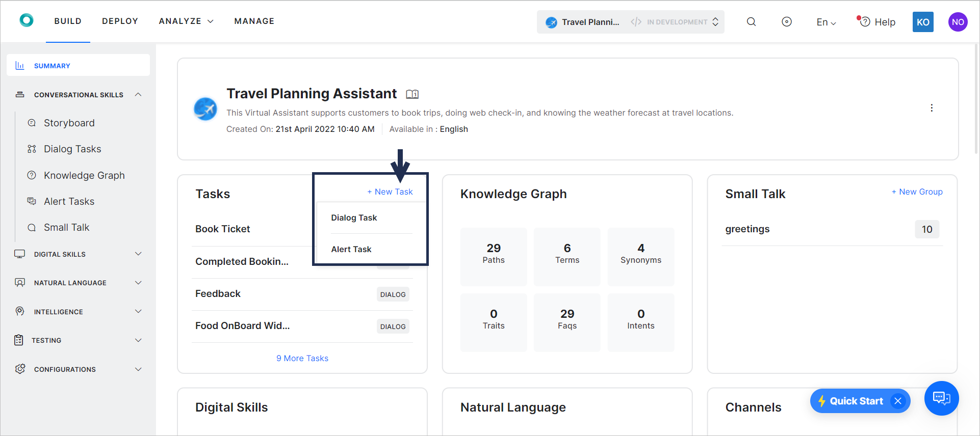Screen dimensions: 980x436
Task: Open Dialog Tasks in the sidebar
Action: [72, 149]
